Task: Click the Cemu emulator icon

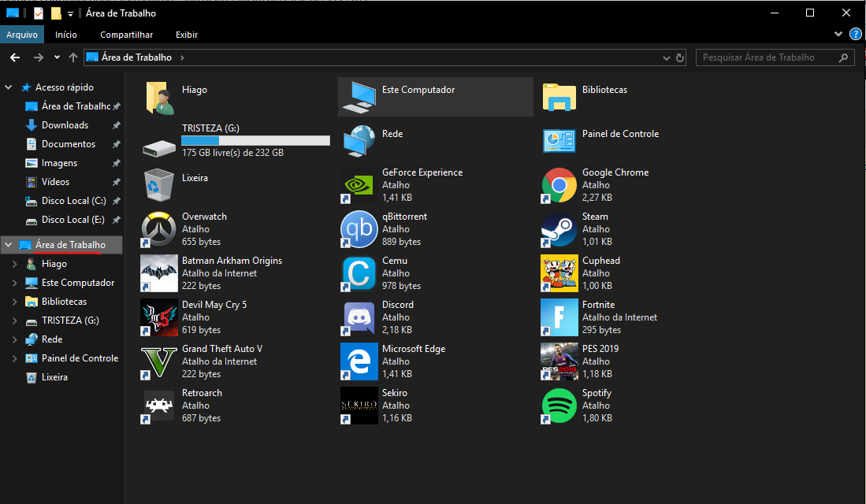Action: 359,273
